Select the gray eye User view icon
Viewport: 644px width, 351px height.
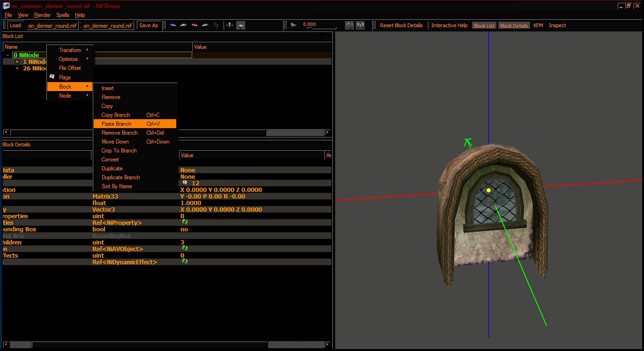point(205,25)
